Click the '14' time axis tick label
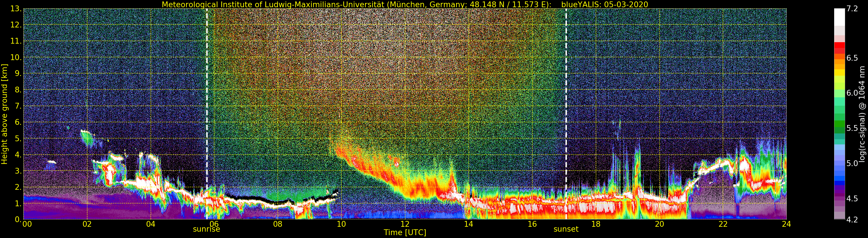868x238 pixels. [468, 224]
